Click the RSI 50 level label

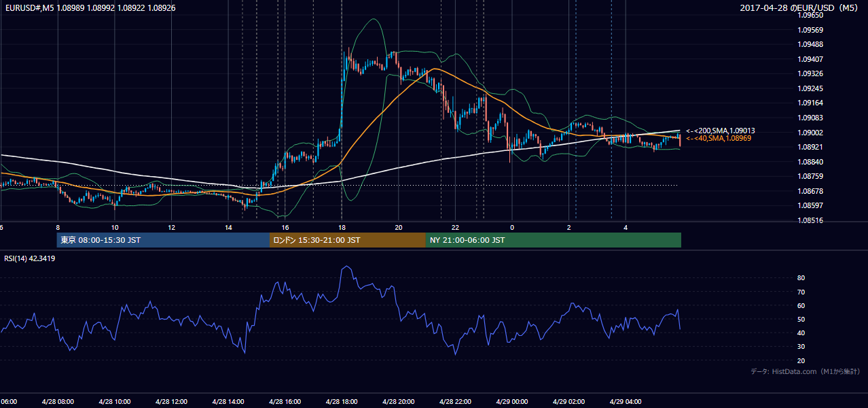[x=801, y=319]
